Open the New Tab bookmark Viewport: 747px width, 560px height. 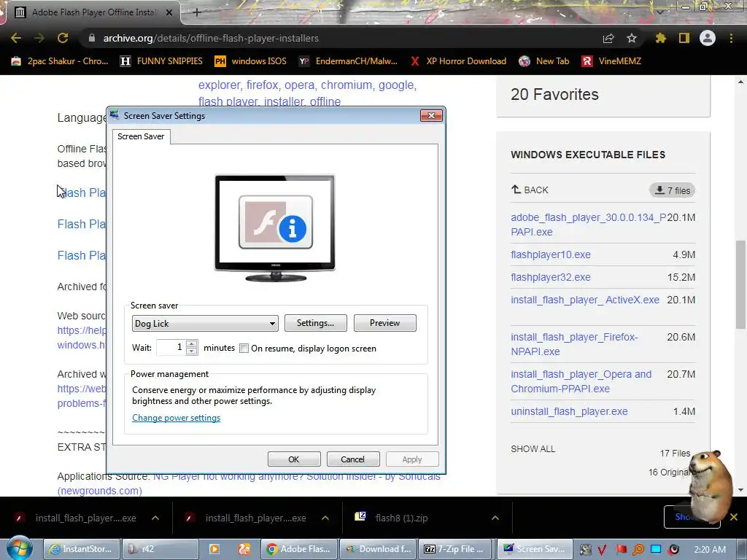click(x=544, y=61)
